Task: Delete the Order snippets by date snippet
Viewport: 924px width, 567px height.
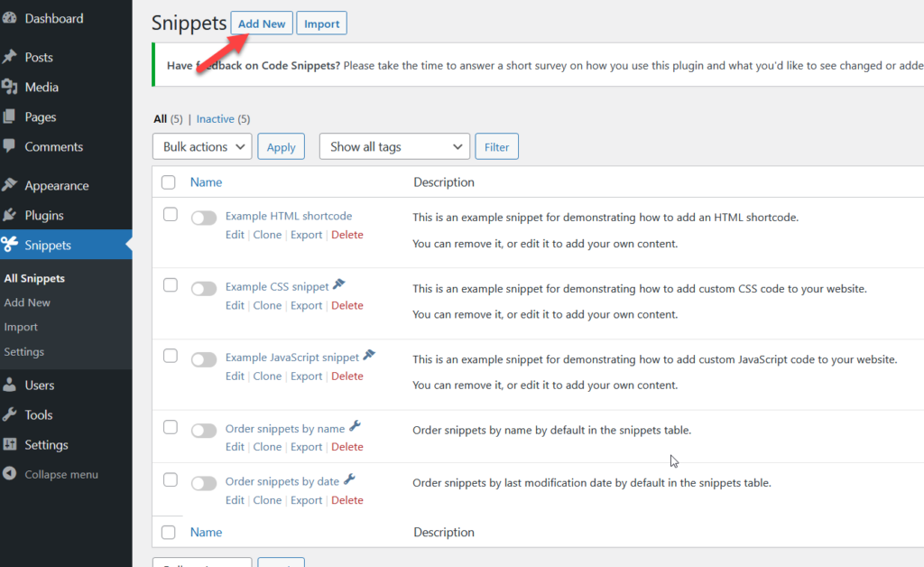Action: tap(347, 500)
